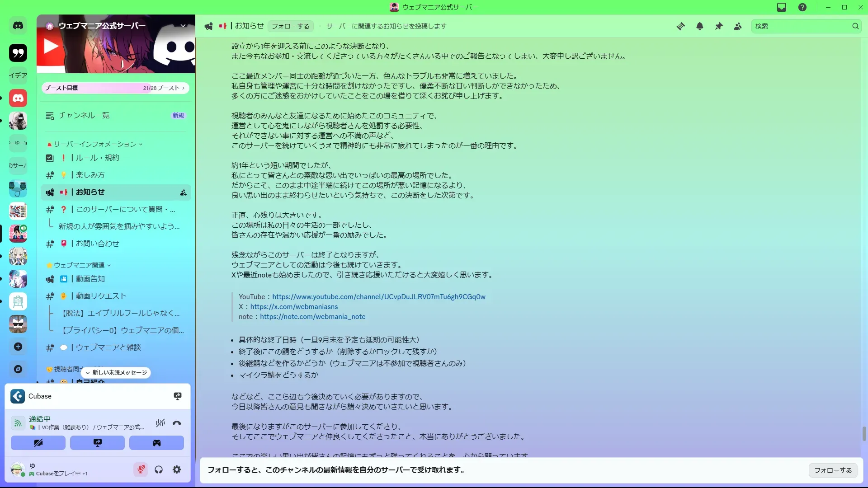Click the add a server plus icon
The image size is (868, 488).
(18, 347)
